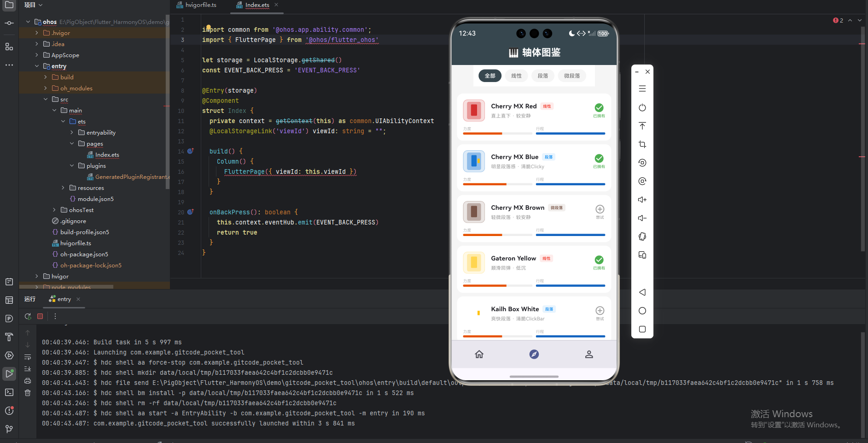Expand the entryability folder

tap(72, 132)
